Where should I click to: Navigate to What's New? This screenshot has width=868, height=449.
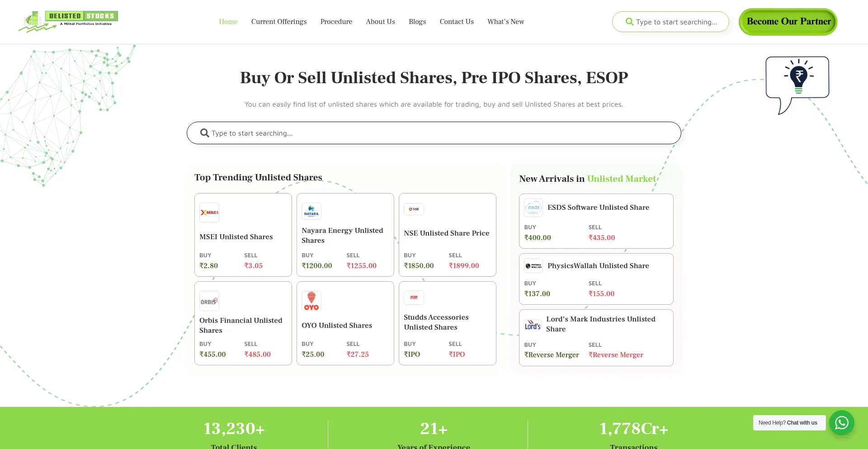tap(505, 22)
